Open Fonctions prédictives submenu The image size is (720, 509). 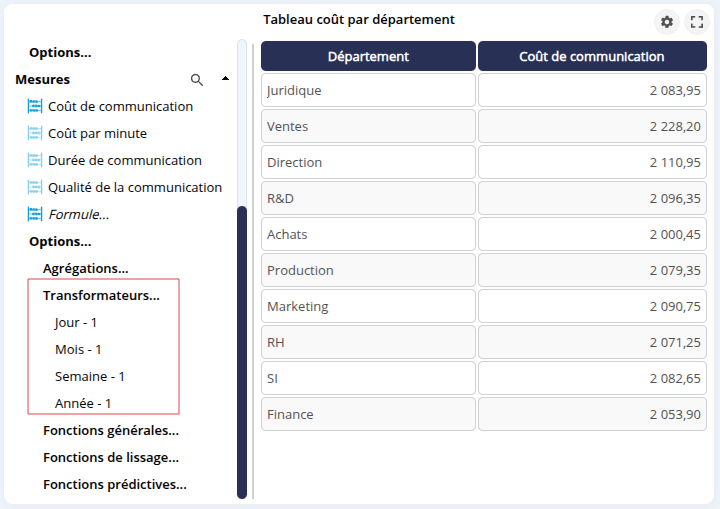pos(115,484)
